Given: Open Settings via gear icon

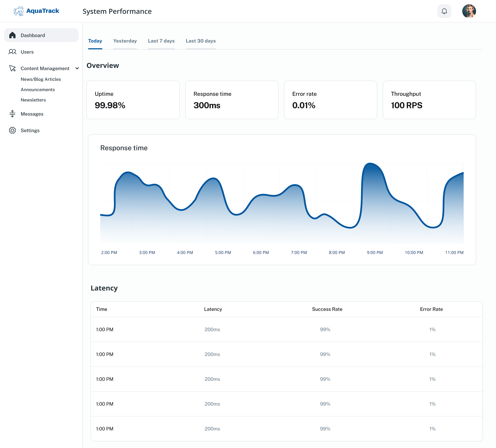Looking at the screenshot, I should coord(12,130).
